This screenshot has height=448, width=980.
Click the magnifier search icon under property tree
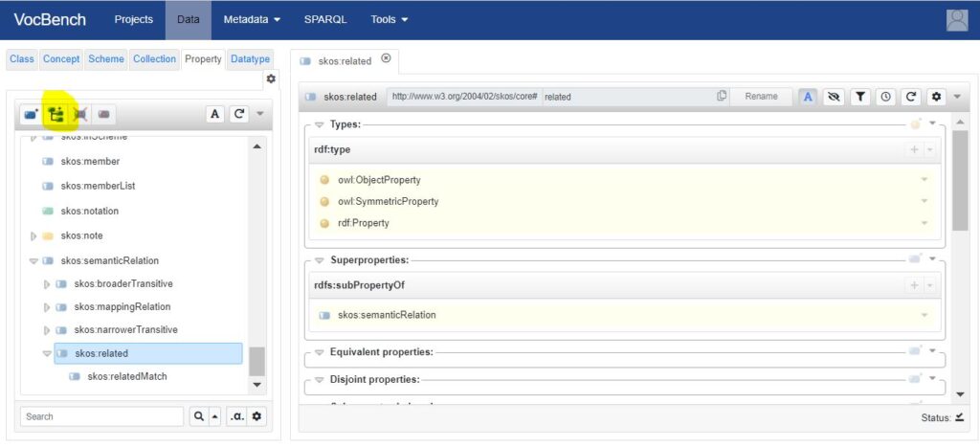(198, 416)
